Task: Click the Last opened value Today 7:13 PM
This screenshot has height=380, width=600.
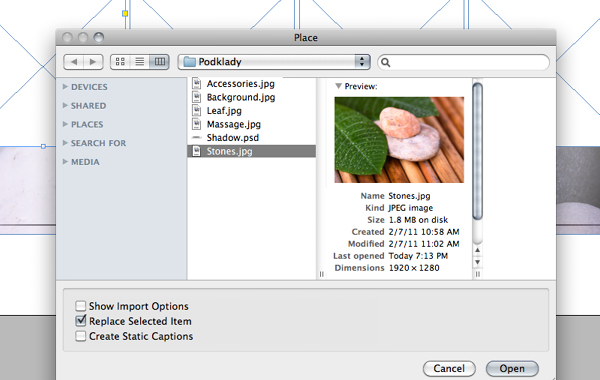Action: (418, 256)
